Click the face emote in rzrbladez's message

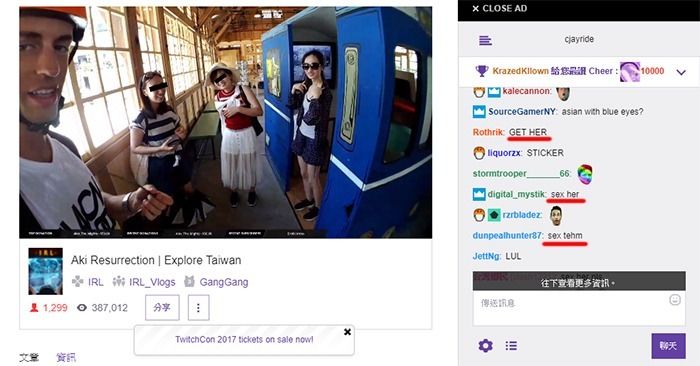click(556, 215)
